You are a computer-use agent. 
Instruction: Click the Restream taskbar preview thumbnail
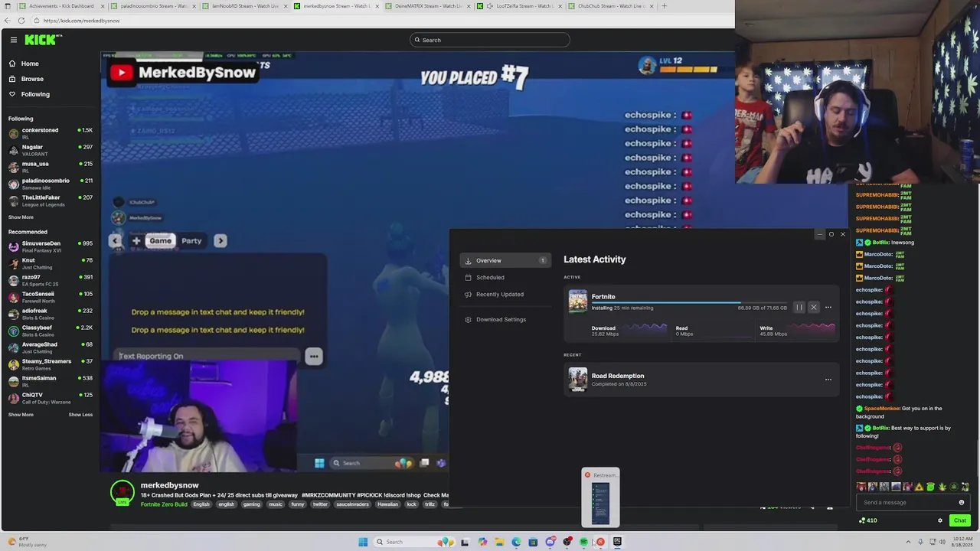coord(600,497)
